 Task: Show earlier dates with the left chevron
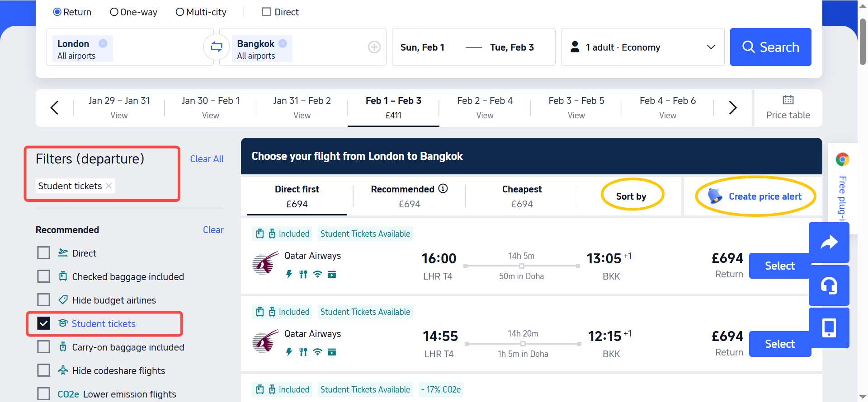click(x=54, y=108)
